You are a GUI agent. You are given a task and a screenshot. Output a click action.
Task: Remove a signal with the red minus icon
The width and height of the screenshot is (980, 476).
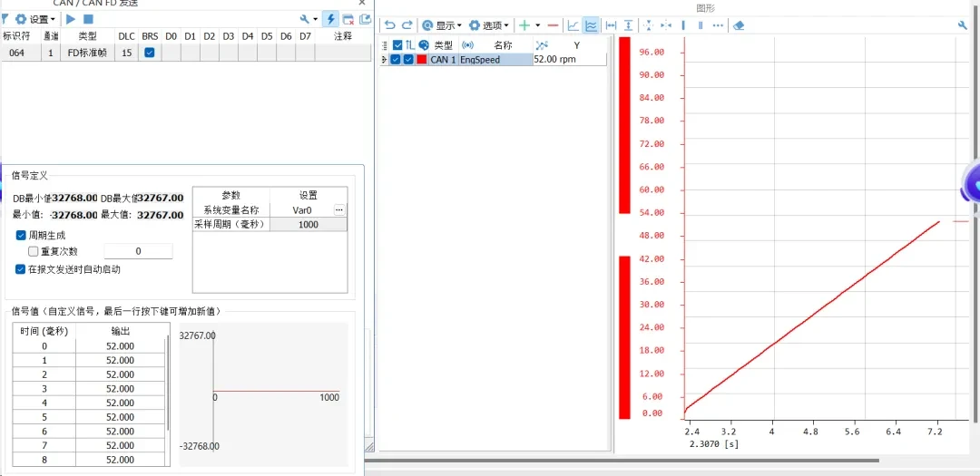click(553, 25)
